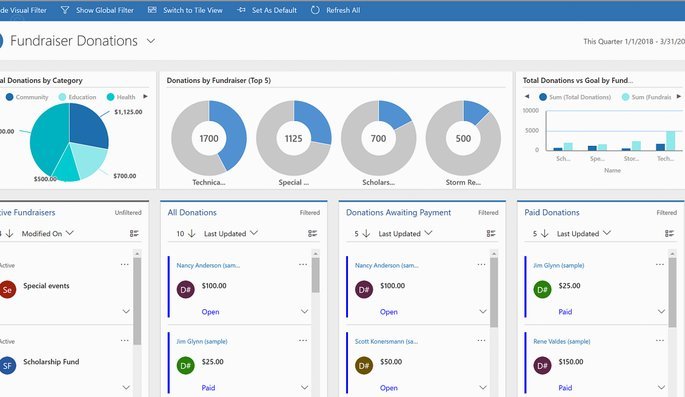Open Rene Valdes (sample) link in Paid Donations

coord(561,341)
